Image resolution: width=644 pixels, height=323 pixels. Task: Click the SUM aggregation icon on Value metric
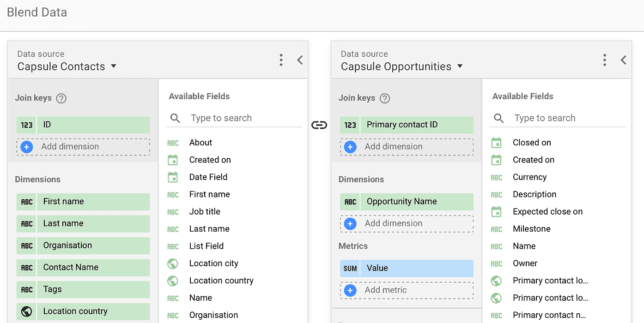click(350, 269)
